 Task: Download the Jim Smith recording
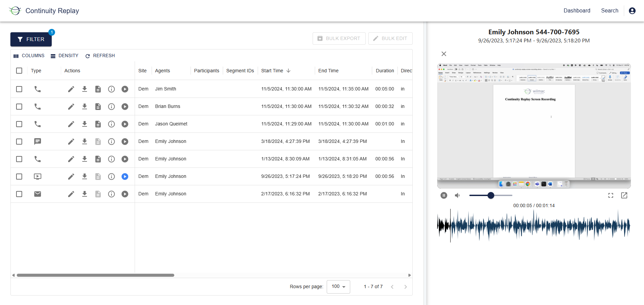[85, 89]
